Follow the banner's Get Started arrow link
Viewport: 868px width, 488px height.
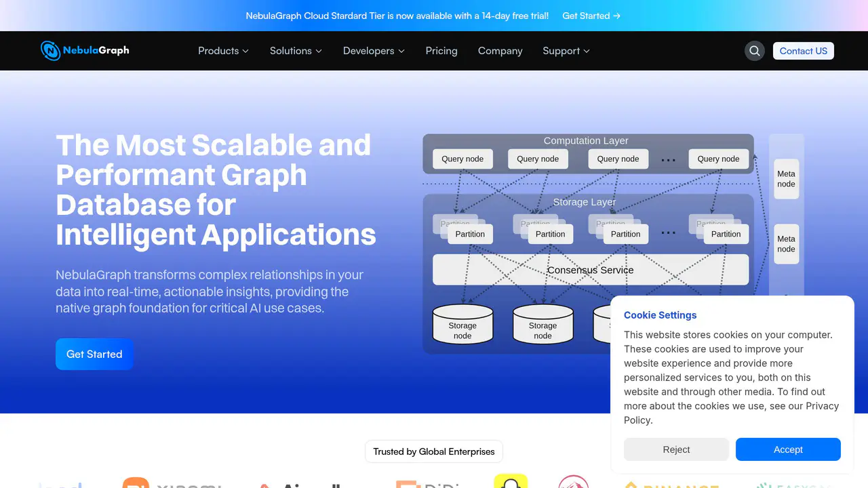point(591,16)
